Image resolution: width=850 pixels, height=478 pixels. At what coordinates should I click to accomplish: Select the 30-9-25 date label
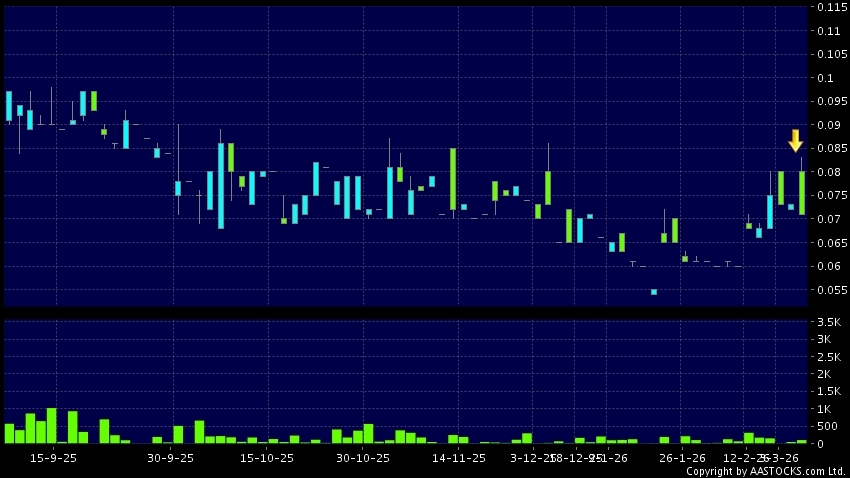(x=170, y=458)
